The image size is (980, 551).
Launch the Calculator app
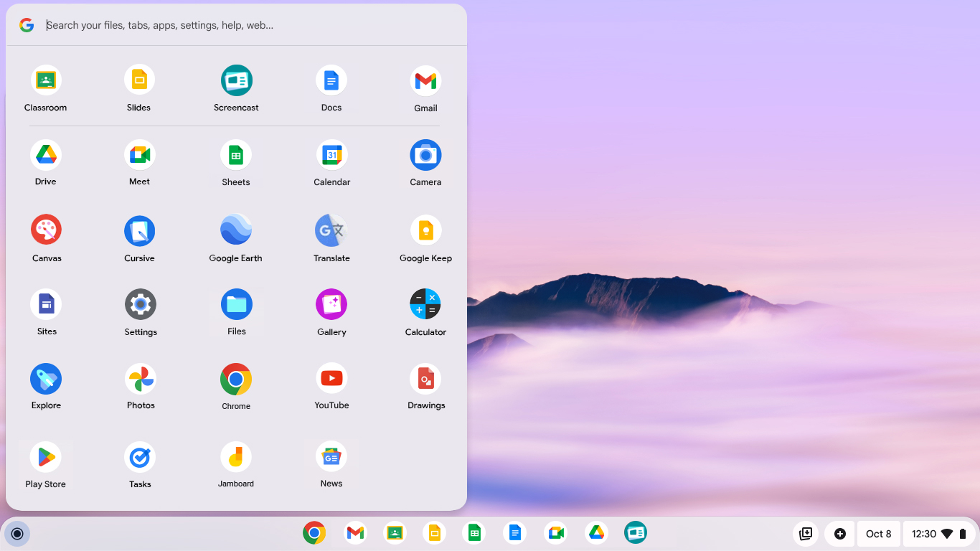[x=425, y=303]
